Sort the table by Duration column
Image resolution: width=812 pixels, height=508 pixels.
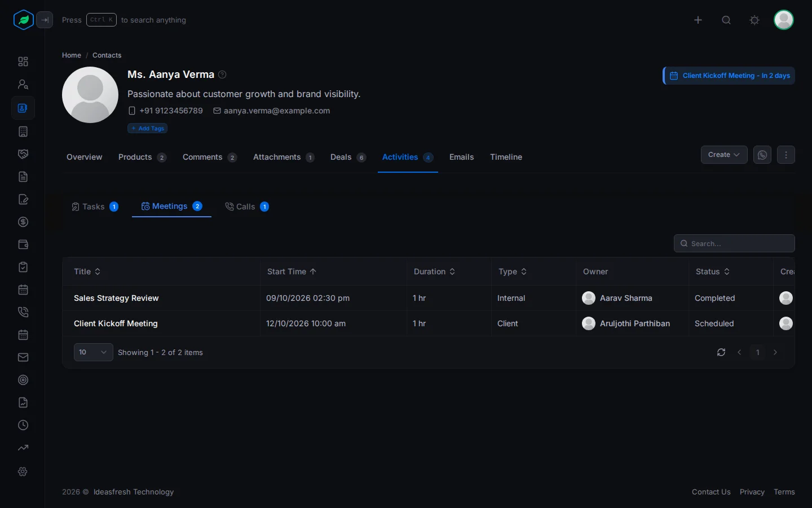[435, 271]
